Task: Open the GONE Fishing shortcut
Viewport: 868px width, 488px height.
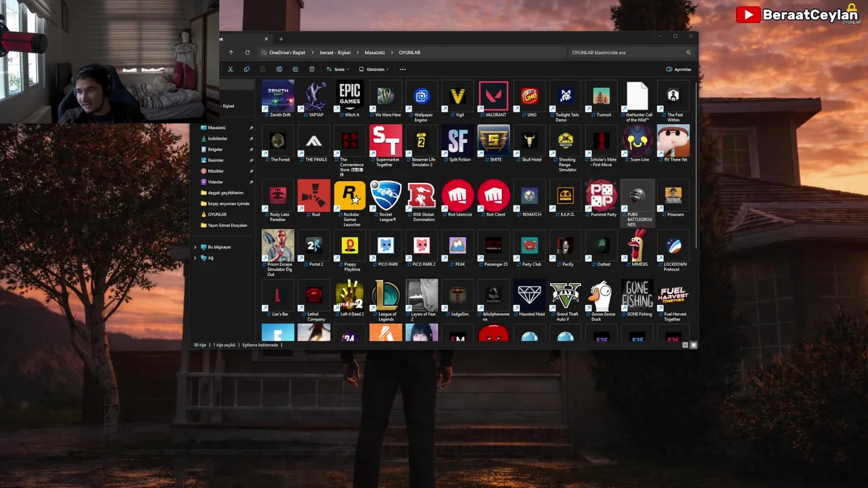Action: coord(637,296)
